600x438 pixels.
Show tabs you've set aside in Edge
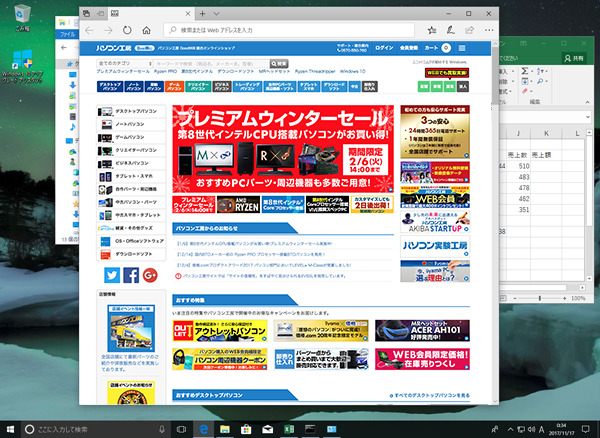pyautogui.click(x=86, y=14)
